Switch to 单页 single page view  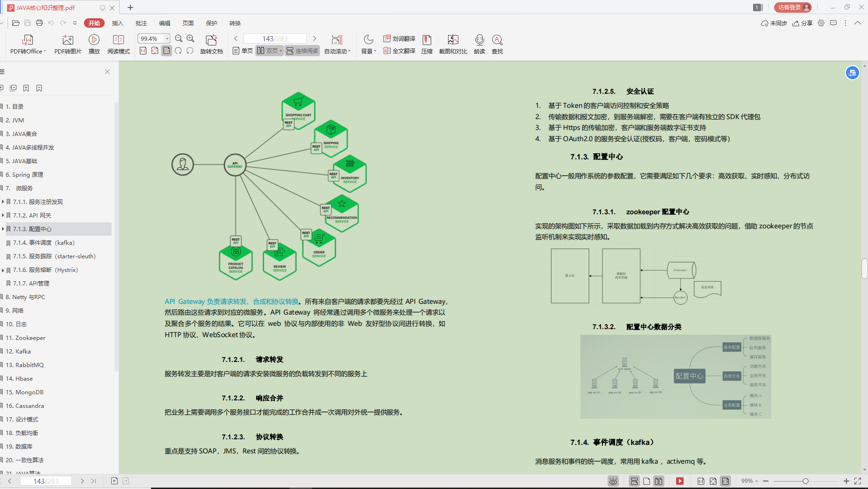pos(243,51)
